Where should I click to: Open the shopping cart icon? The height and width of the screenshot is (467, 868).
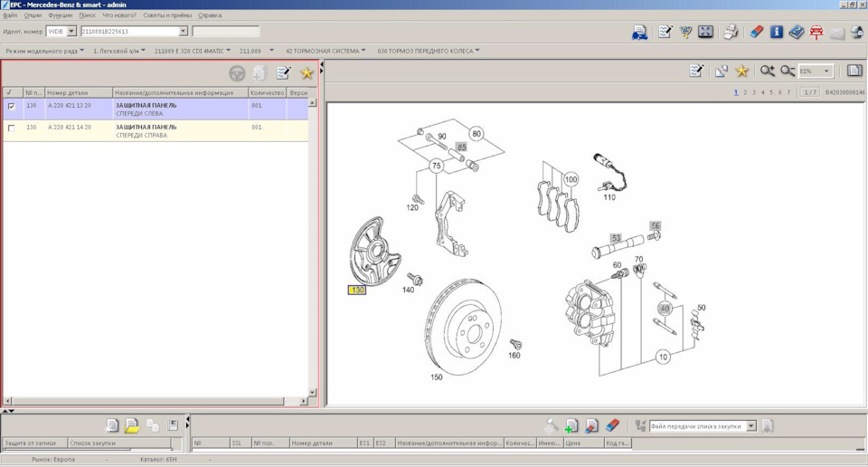coord(686,33)
